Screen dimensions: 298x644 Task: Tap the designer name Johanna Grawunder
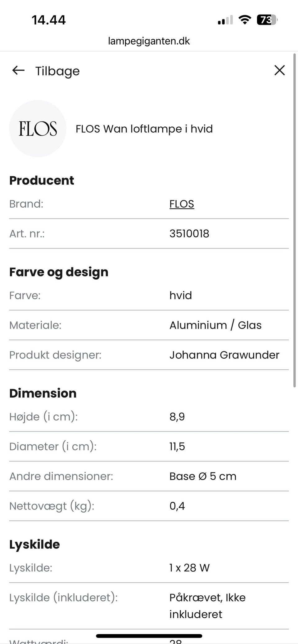(224, 355)
